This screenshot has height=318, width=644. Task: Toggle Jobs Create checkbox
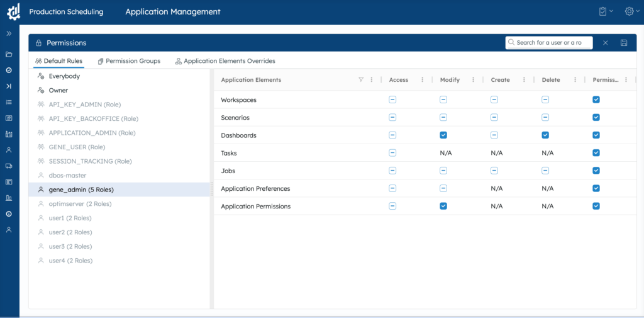494,170
